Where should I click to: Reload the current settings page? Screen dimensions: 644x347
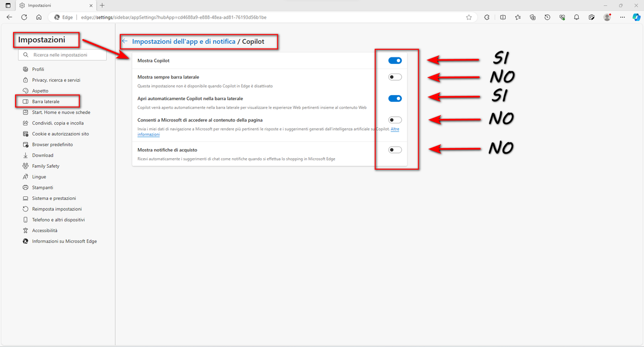click(24, 17)
